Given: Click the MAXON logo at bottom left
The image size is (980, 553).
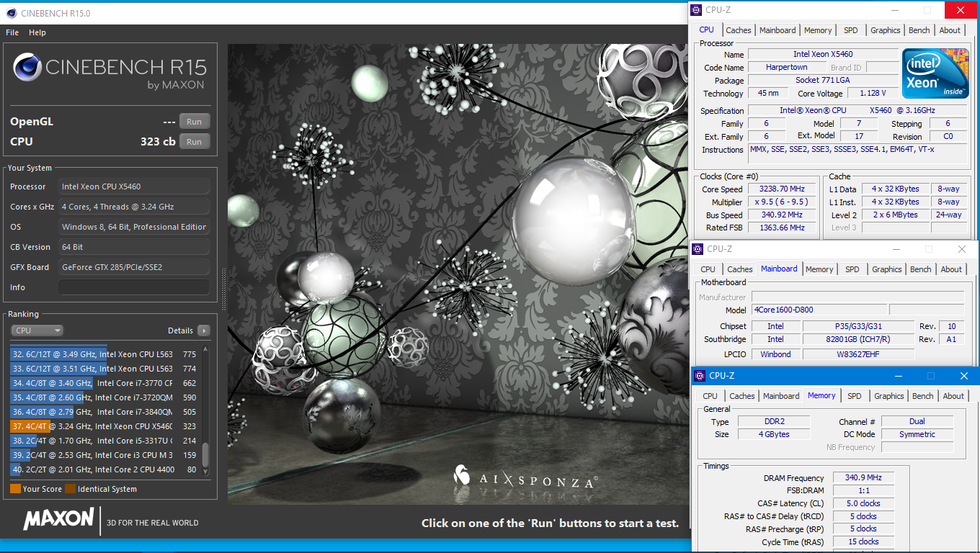Looking at the screenshot, I should point(58,520).
